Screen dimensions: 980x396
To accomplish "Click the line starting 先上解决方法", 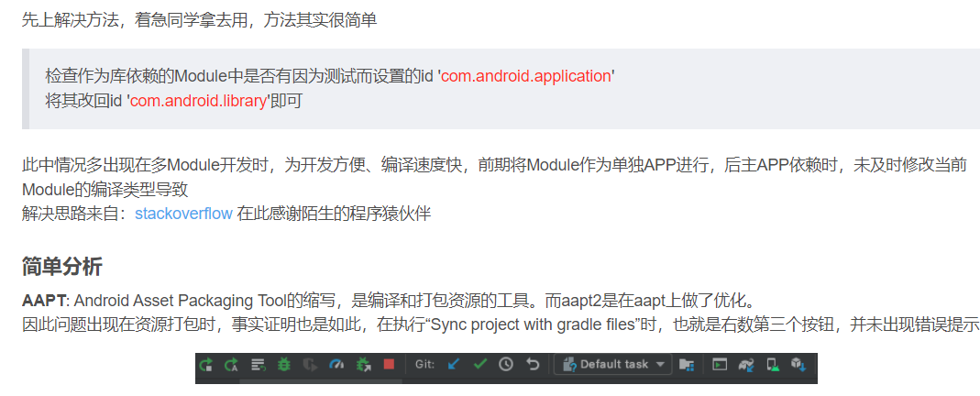I will click(199, 20).
